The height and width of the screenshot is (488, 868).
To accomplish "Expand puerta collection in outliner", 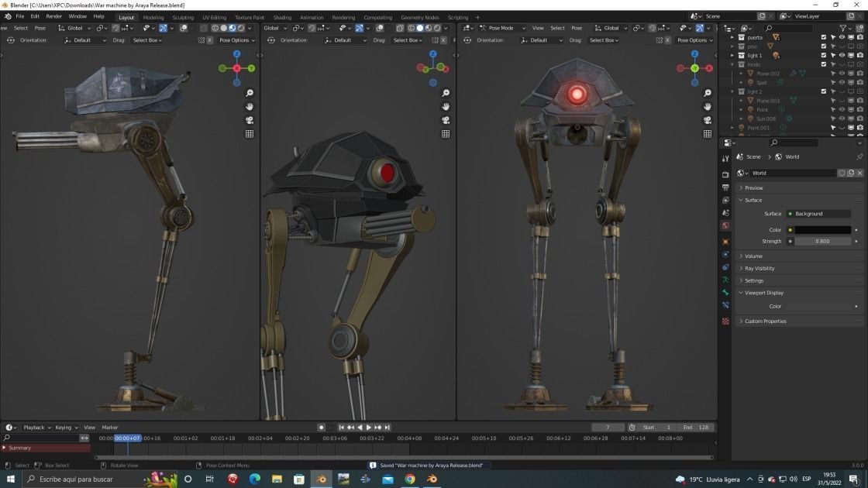I will 732,38.
